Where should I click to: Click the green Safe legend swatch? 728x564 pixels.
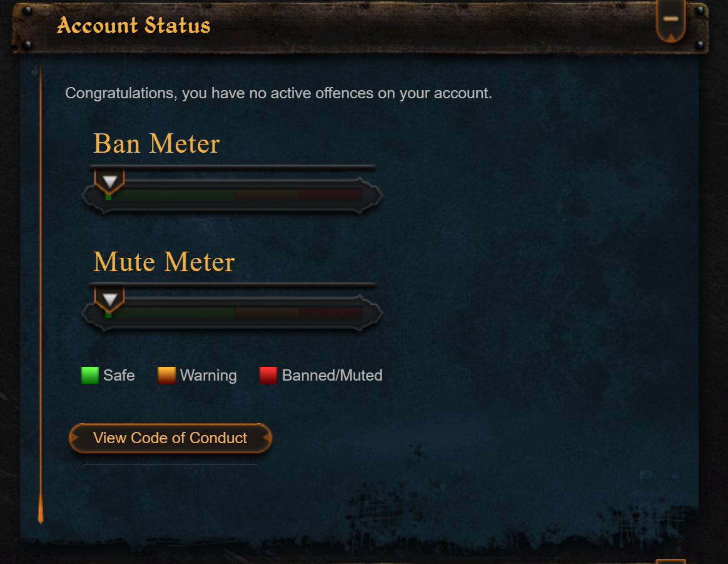tap(89, 375)
